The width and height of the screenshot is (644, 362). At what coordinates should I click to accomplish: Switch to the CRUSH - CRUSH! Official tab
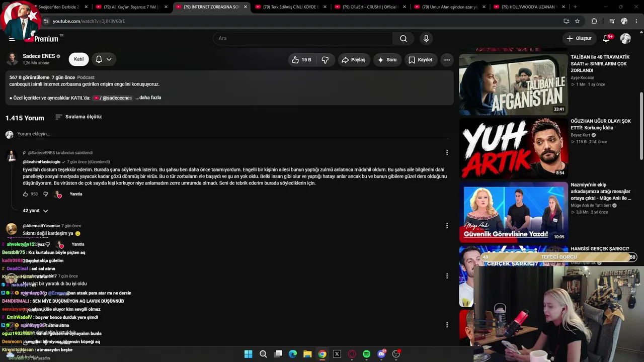tap(370, 7)
